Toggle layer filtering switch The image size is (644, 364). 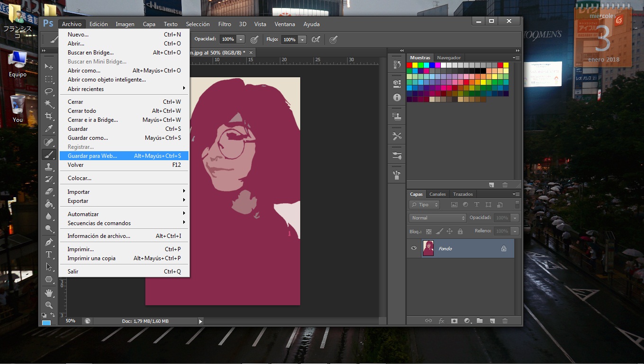[517, 204]
